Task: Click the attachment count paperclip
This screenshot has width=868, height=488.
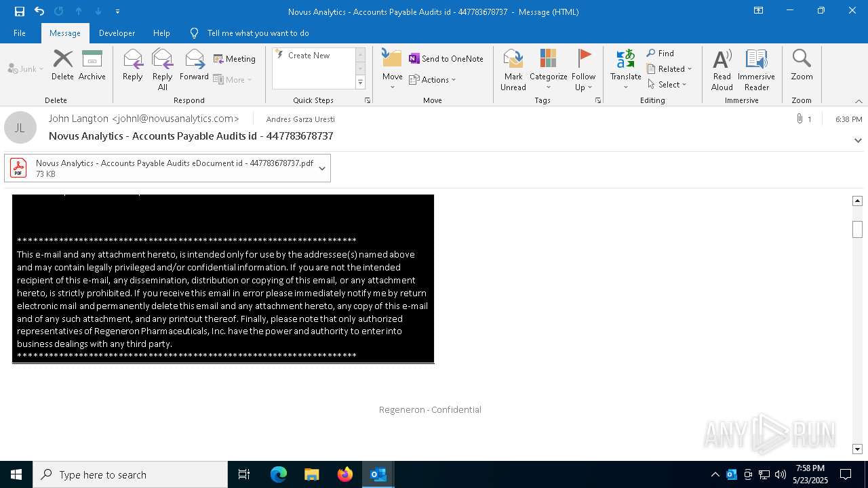Action: (x=804, y=119)
